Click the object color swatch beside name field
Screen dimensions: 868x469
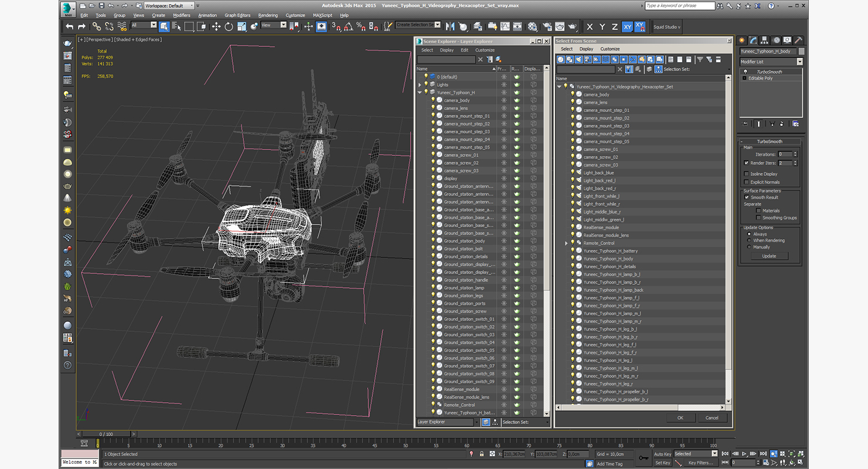point(801,52)
